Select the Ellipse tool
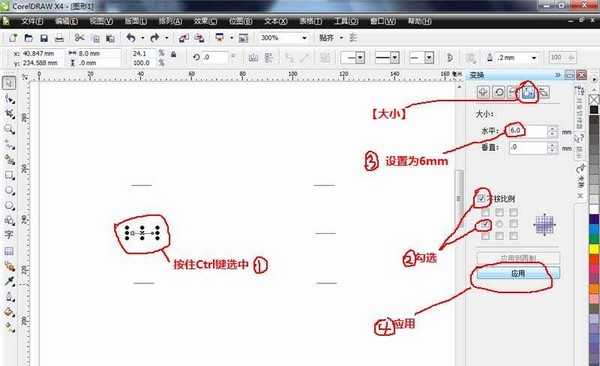This screenshot has width=600, height=366. coord(9,190)
